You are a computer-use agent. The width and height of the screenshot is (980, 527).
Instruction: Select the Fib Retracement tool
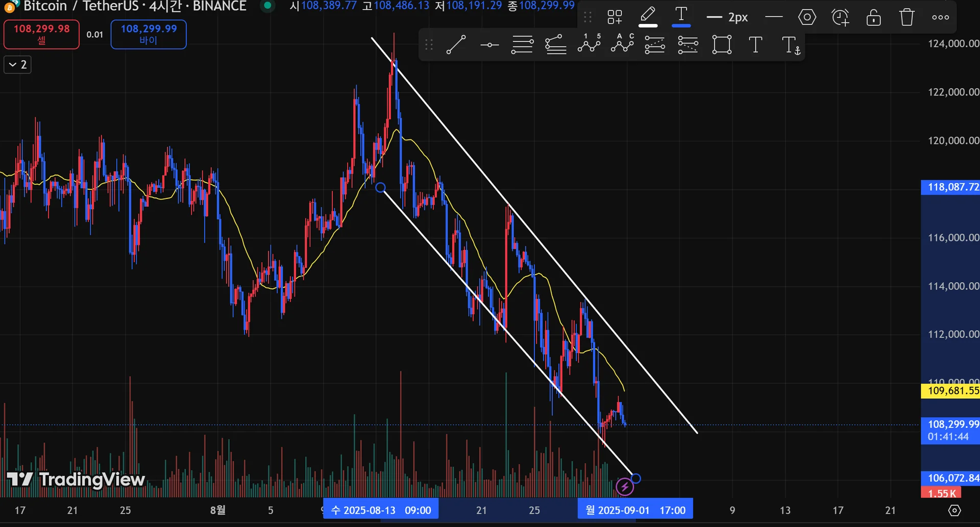coord(655,45)
